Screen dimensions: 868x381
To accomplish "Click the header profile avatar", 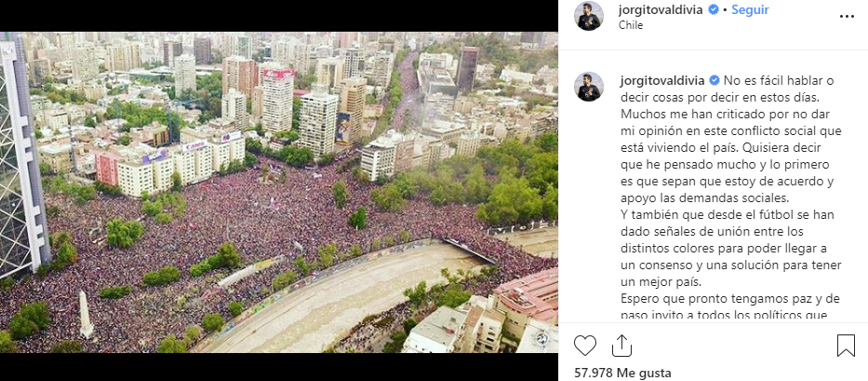I will tap(589, 16).
